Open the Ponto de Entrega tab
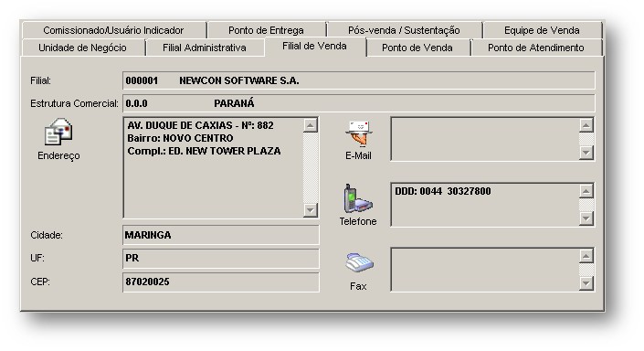 click(266, 30)
